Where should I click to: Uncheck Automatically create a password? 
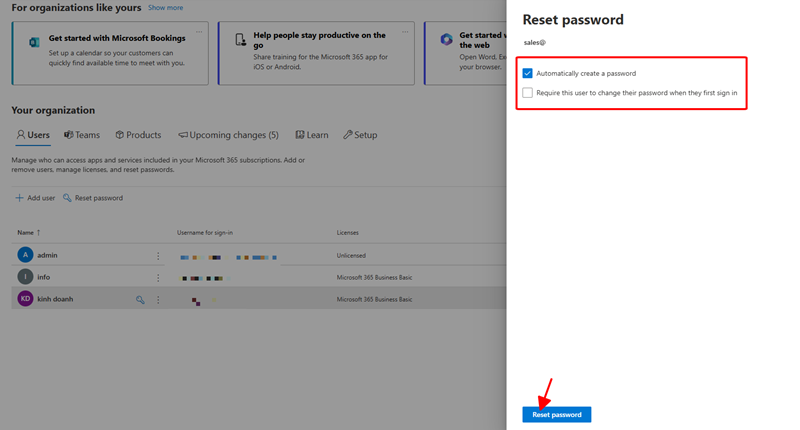click(528, 73)
